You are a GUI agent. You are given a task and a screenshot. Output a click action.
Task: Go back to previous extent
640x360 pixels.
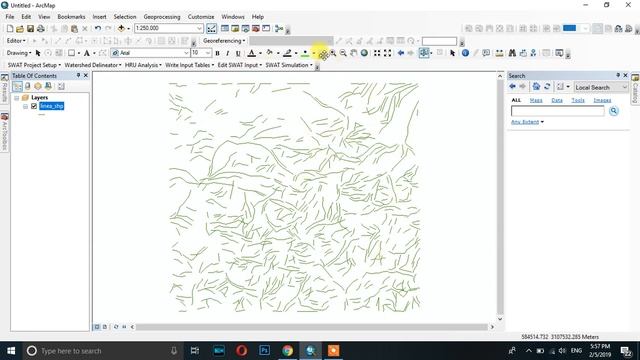401,53
